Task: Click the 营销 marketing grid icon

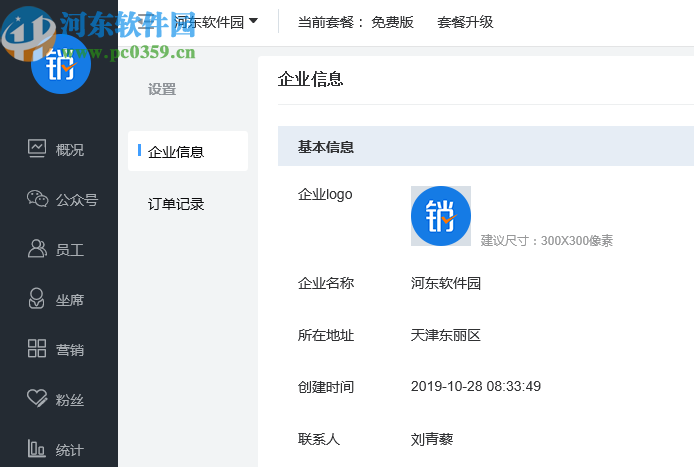Action: (x=37, y=348)
